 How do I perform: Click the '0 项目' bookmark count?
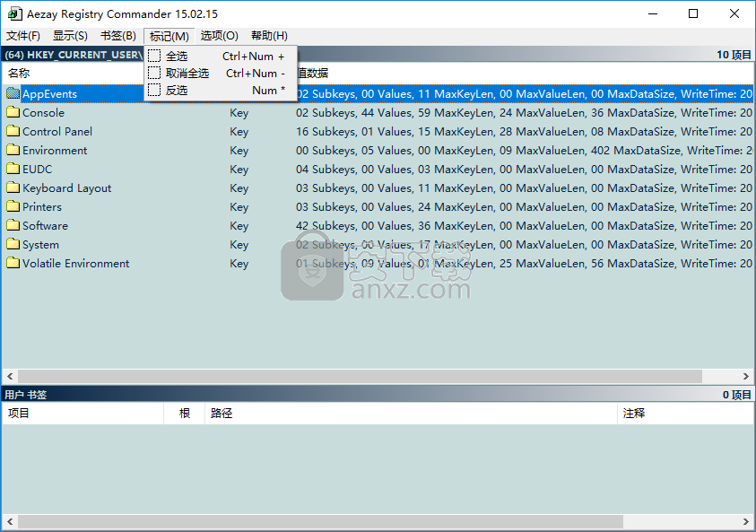[736, 395]
